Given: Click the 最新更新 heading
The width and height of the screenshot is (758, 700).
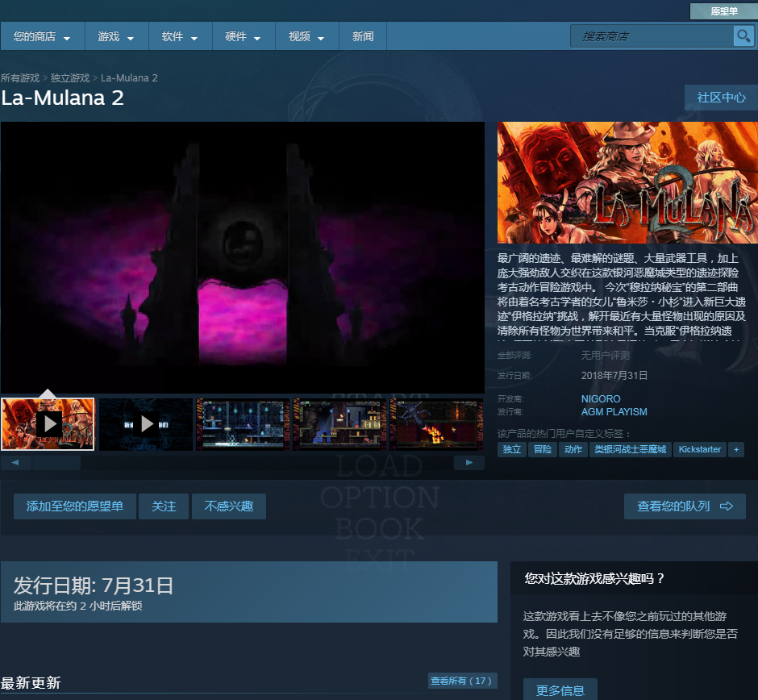Looking at the screenshot, I should [x=31, y=682].
